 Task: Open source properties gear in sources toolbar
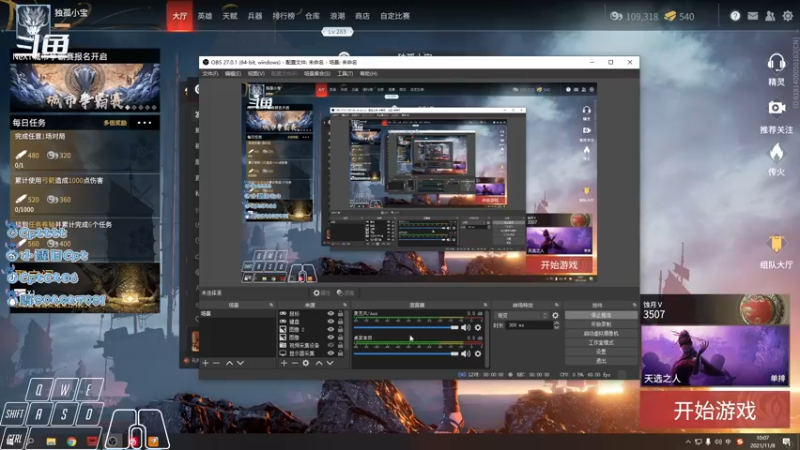(306, 363)
